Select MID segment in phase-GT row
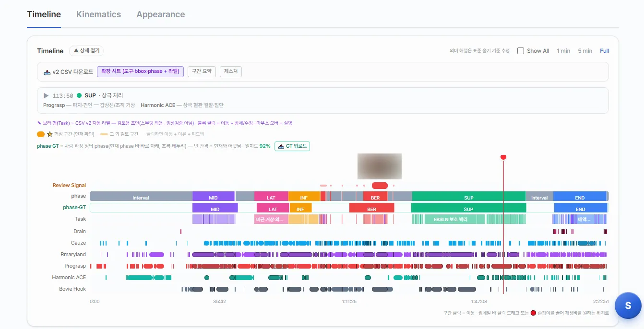This screenshot has height=329, width=644. point(215,208)
